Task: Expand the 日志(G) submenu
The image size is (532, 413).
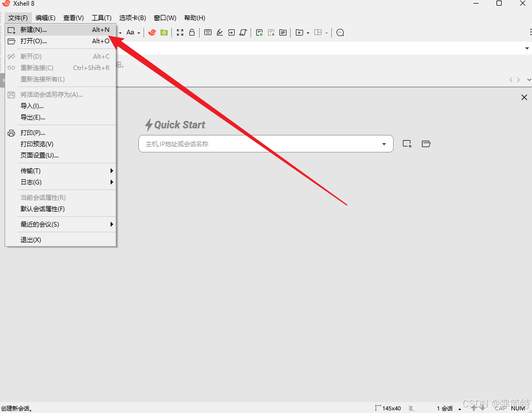Action: [x=60, y=182]
